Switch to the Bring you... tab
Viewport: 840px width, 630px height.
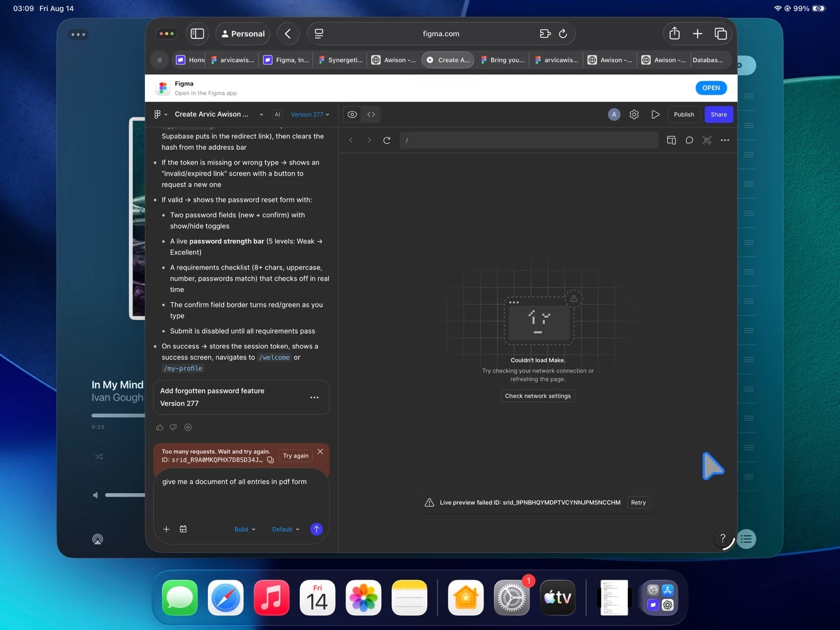tap(503, 60)
